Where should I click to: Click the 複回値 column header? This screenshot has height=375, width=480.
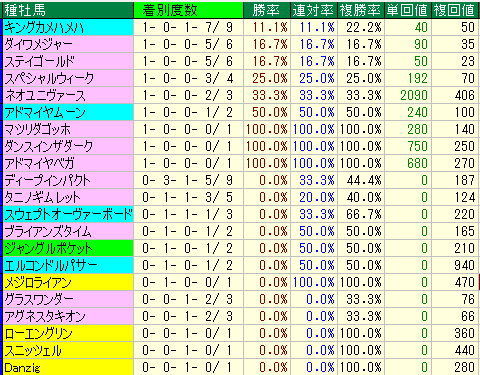(454, 10)
